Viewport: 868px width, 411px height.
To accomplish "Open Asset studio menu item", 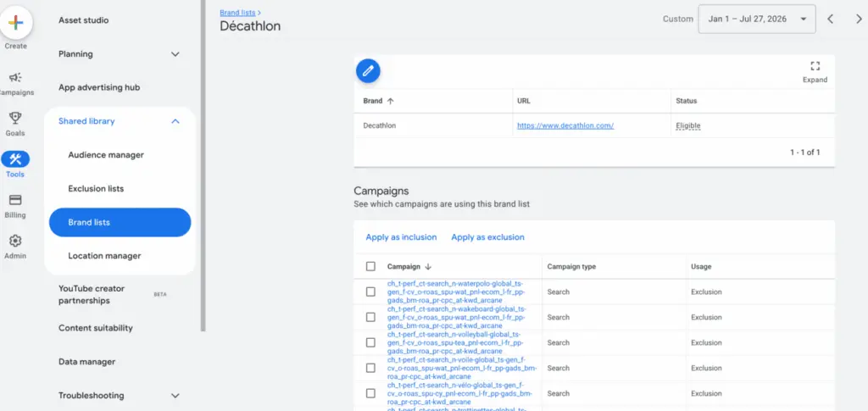I will coord(84,20).
